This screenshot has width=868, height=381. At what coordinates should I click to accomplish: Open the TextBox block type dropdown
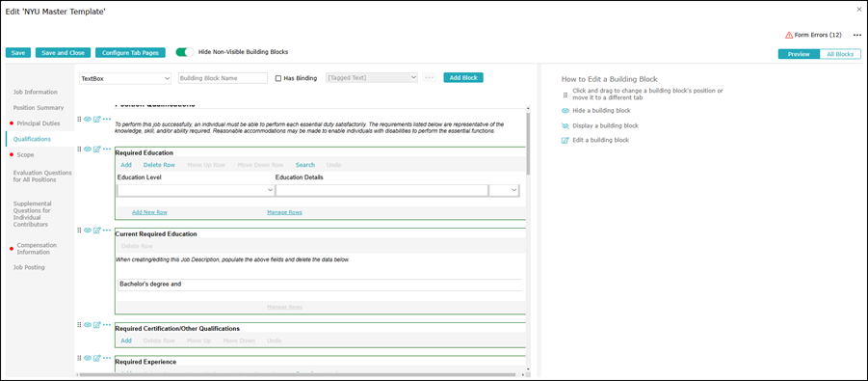click(125, 78)
